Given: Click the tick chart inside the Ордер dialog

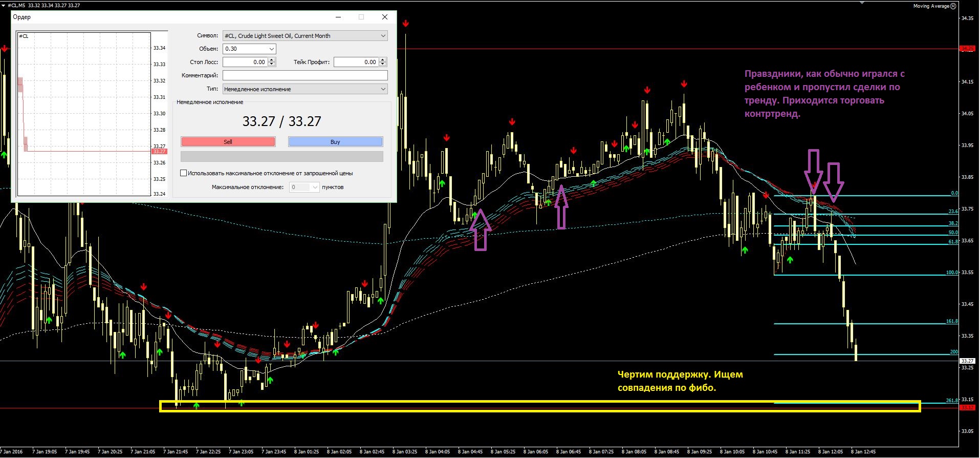Looking at the screenshot, I should point(84,114).
